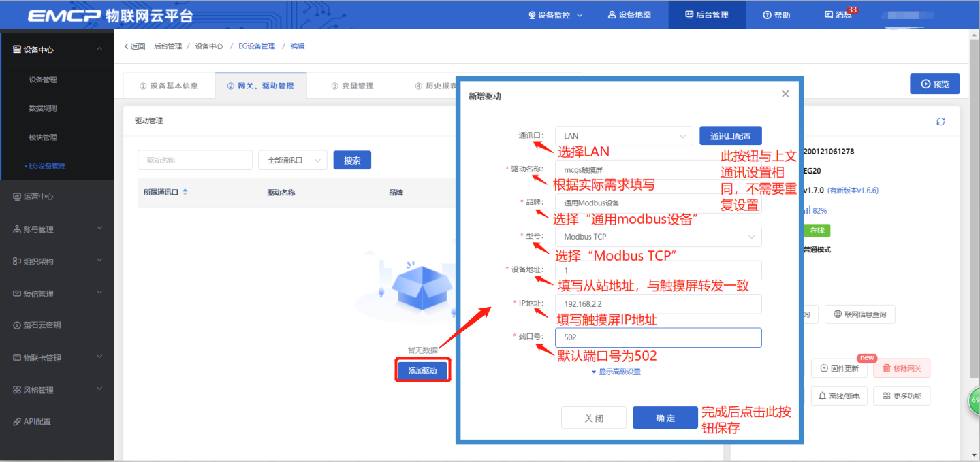Click 确定 to save the driver
The width and height of the screenshot is (980, 462).
[x=665, y=418]
